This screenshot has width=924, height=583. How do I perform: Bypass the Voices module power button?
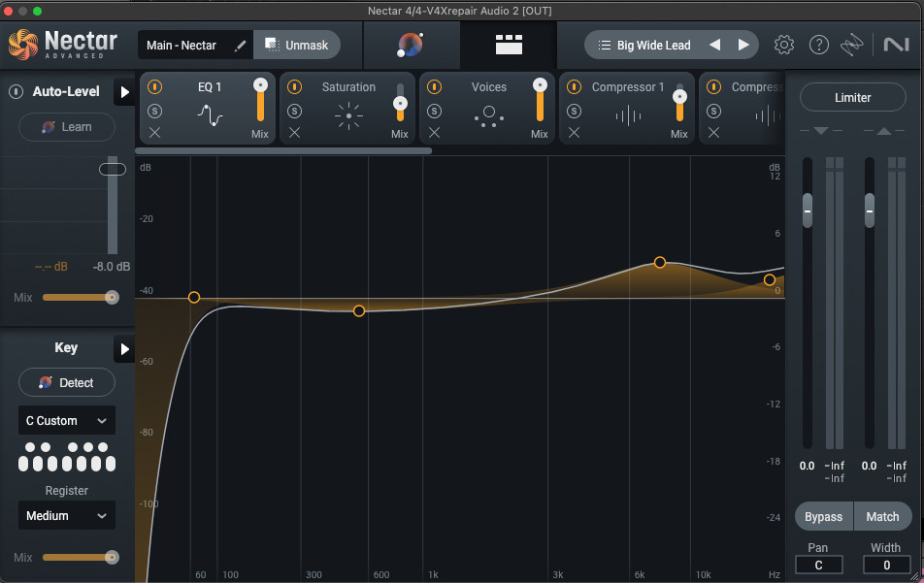(434, 87)
